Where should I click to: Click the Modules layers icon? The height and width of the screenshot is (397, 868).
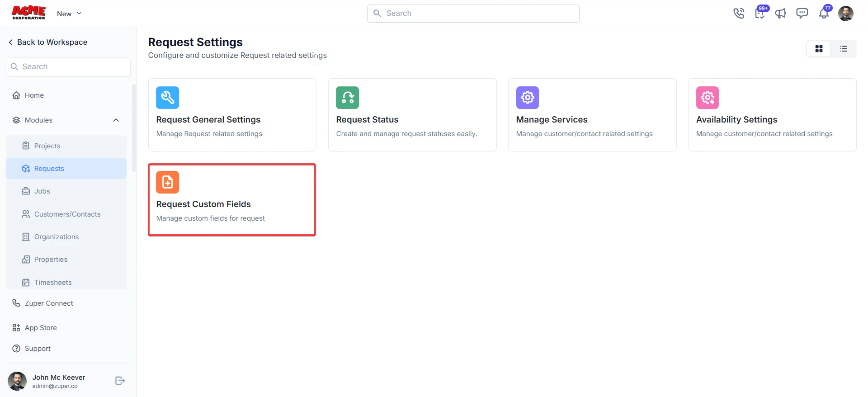pyautogui.click(x=16, y=120)
